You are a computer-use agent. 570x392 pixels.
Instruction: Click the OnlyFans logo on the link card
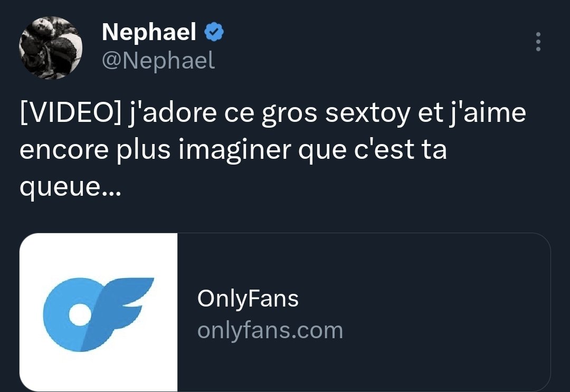(98, 311)
